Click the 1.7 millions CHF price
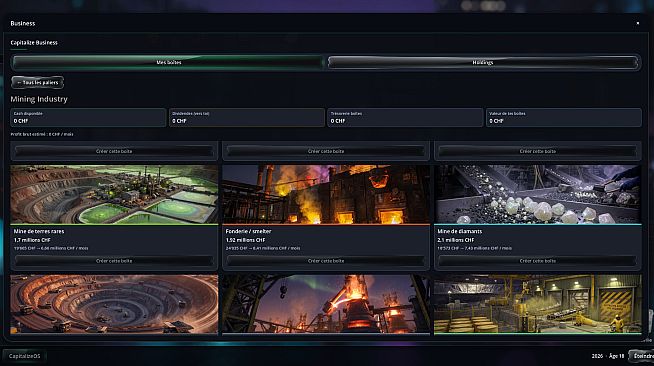The width and height of the screenshot is (654, 366). 32,240
